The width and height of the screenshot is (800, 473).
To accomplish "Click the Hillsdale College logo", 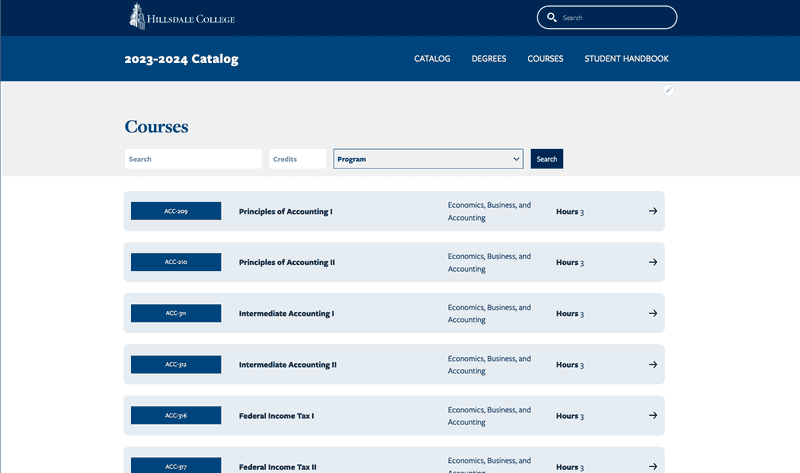I will click(x=182, y=17).
